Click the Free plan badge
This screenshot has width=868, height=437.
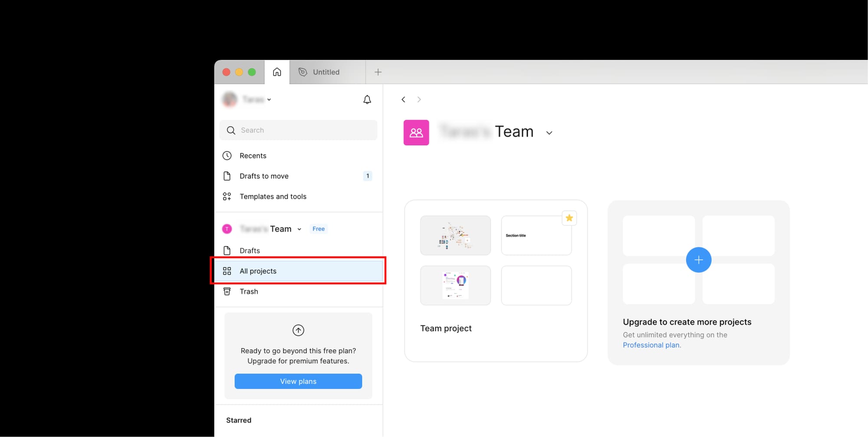319,229
